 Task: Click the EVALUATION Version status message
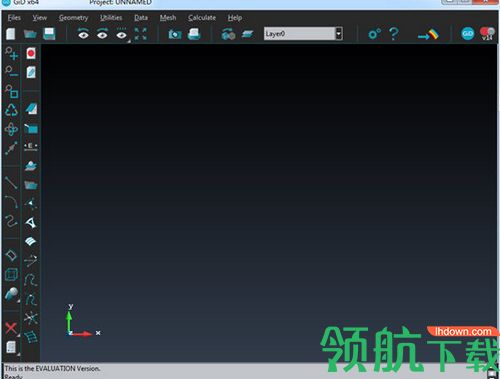52,368
